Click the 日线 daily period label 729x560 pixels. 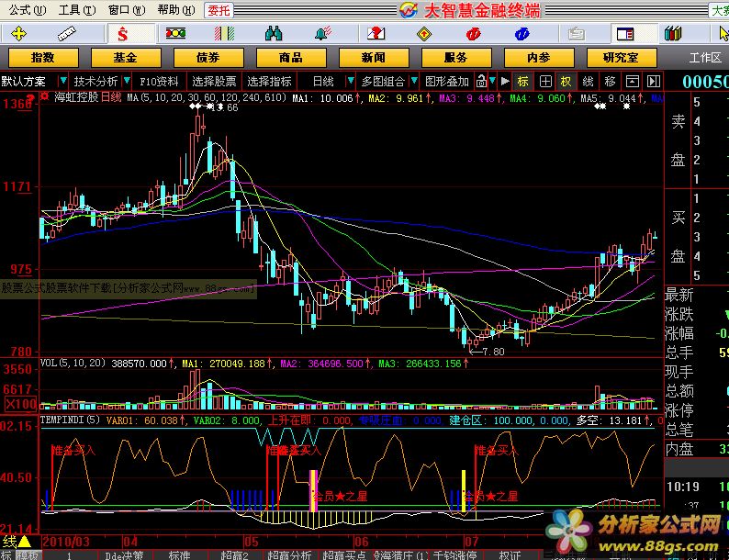tap(323, 82)
